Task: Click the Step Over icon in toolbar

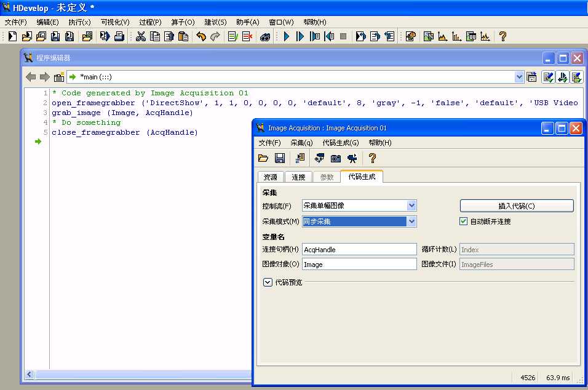Action: tap(300, 36)
